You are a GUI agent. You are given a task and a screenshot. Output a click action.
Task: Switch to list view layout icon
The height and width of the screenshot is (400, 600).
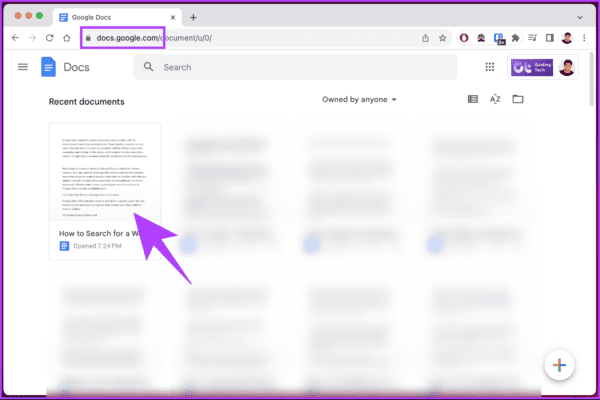point(473,99)
